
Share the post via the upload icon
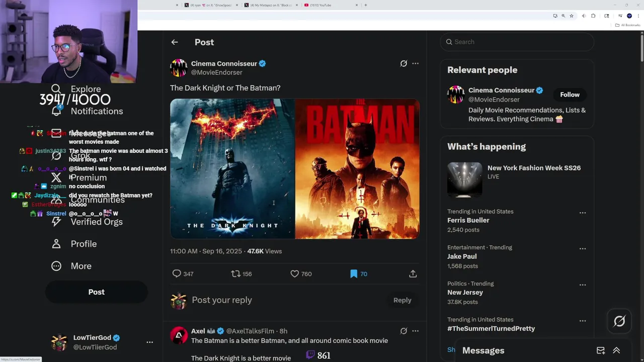point(413,274)
